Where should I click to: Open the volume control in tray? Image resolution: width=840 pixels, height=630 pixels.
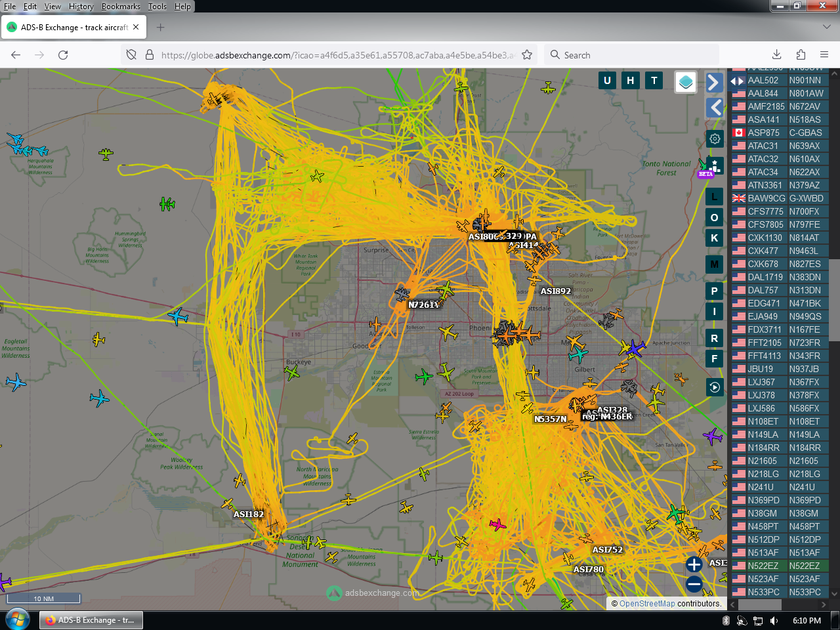(x=774, y=620)
